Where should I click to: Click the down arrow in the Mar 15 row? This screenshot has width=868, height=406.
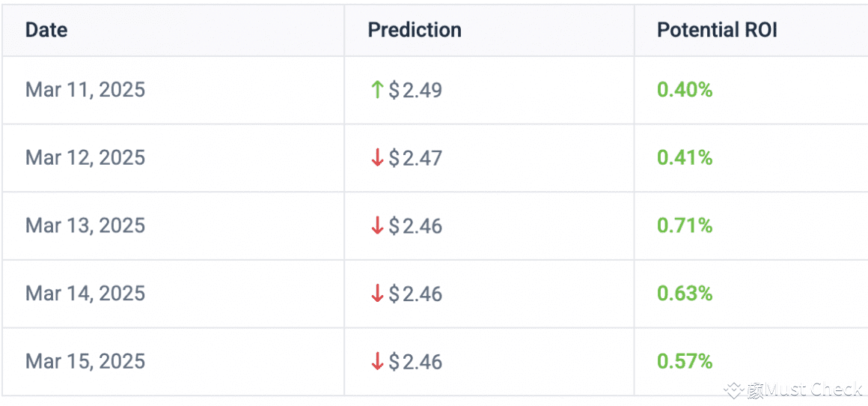(x=377, y=362)
